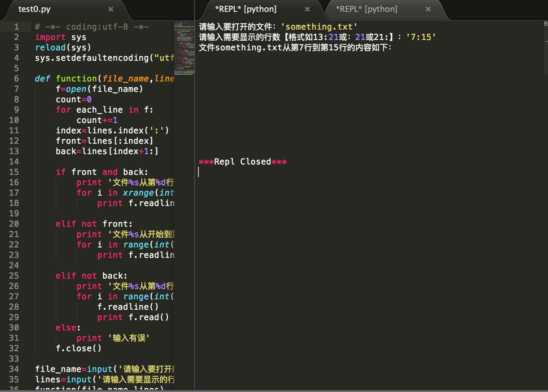Screen dimensions: 548x392
Task: Place cursor on the 'import sys' line
Action: [x=60, y=37]
